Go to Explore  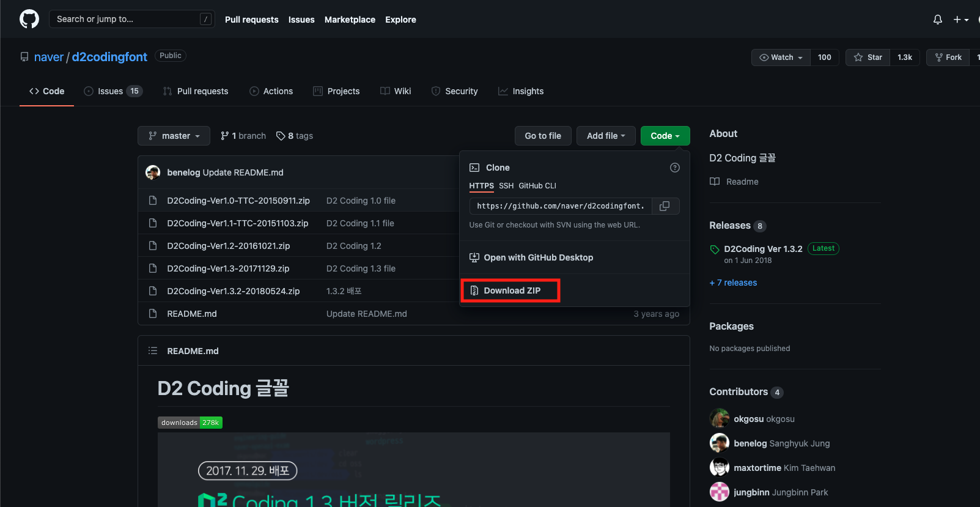(400, 20)
